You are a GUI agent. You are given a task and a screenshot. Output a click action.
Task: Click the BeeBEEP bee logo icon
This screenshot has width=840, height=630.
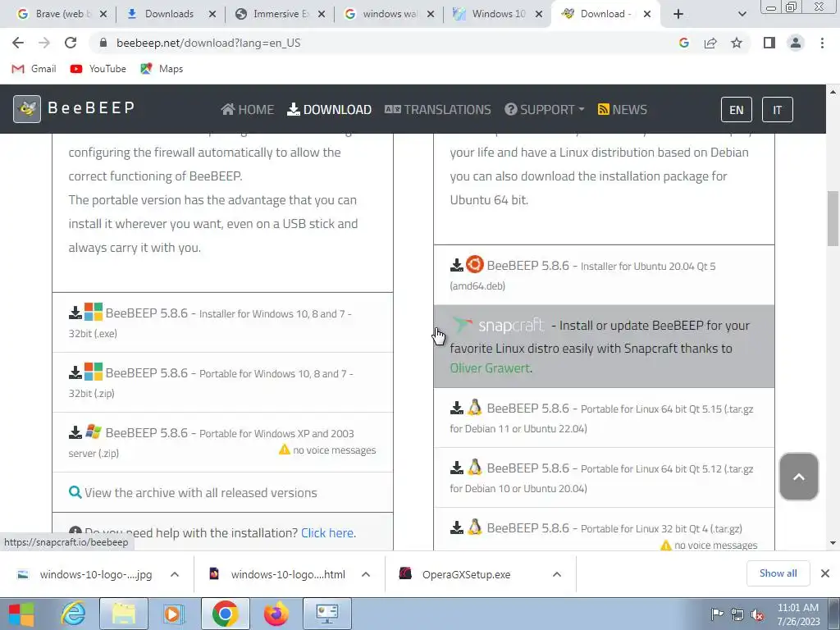point(27,109)
